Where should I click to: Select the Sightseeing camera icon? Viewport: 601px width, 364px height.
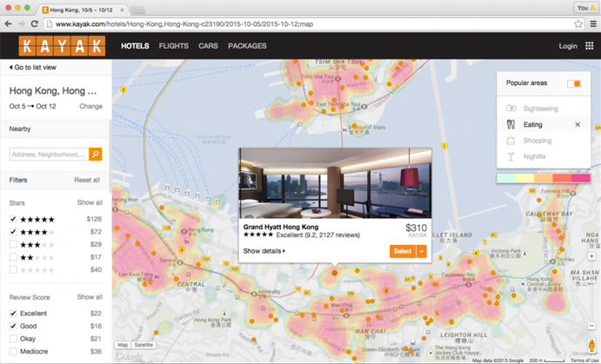511,109
